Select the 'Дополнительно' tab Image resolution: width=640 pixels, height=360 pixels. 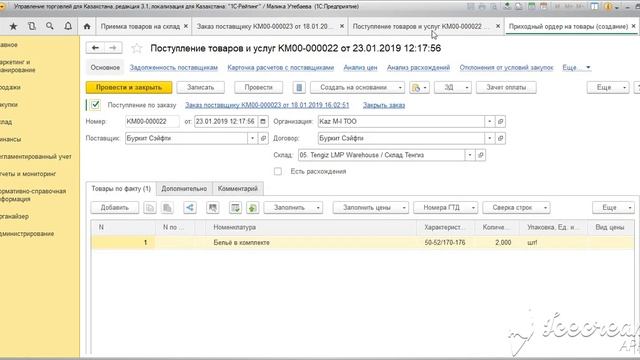[x=184, y=189]
